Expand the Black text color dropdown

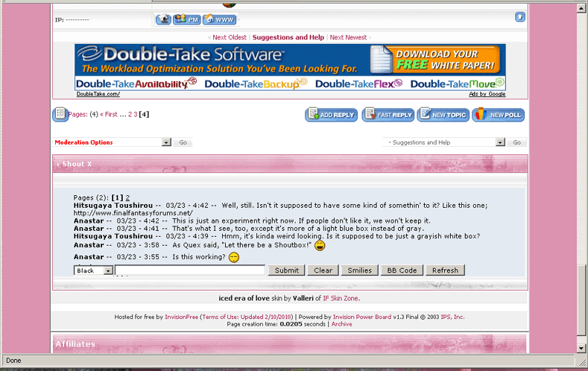(x=107, y=270)
